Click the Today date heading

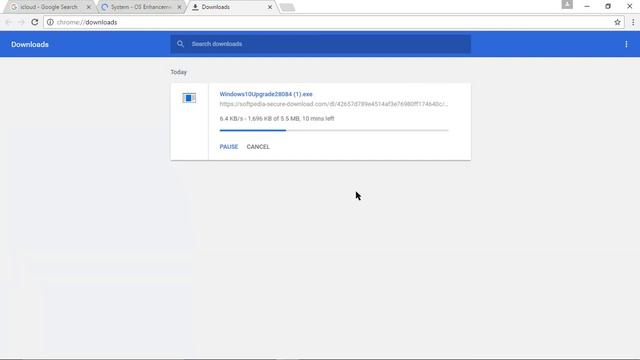[179, 72]
